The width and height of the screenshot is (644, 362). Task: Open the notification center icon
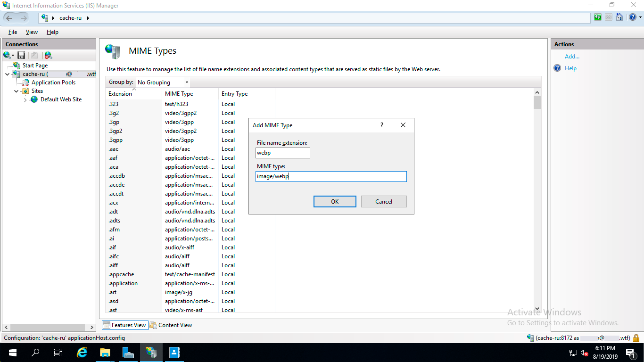[x=631, y=353]
